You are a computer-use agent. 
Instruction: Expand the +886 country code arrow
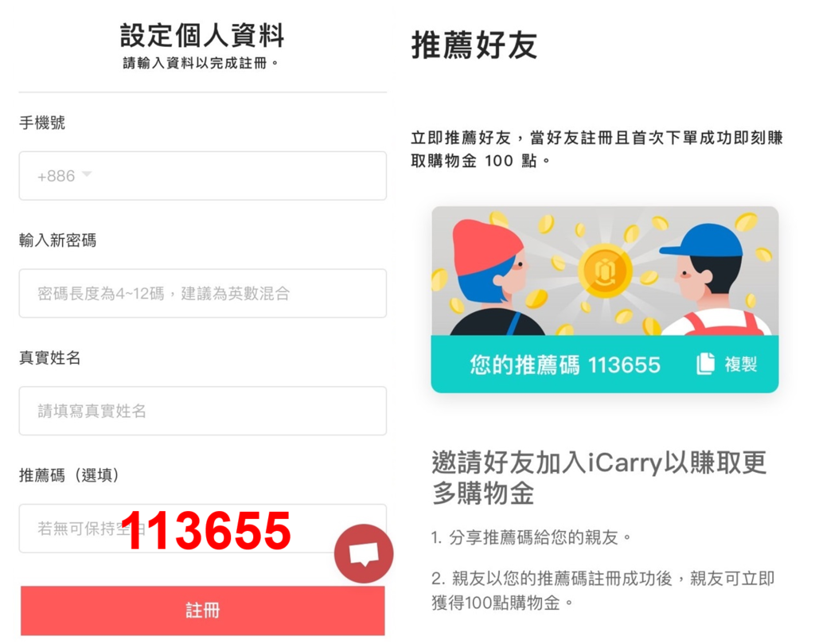point(87,174)
